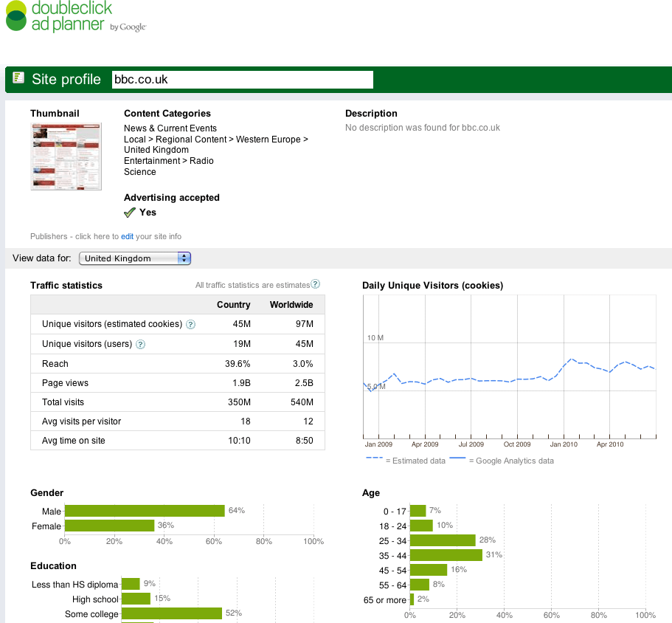Open help icon beside traffic statistics estimates note

pyautogui.click(x=316, y=284)
